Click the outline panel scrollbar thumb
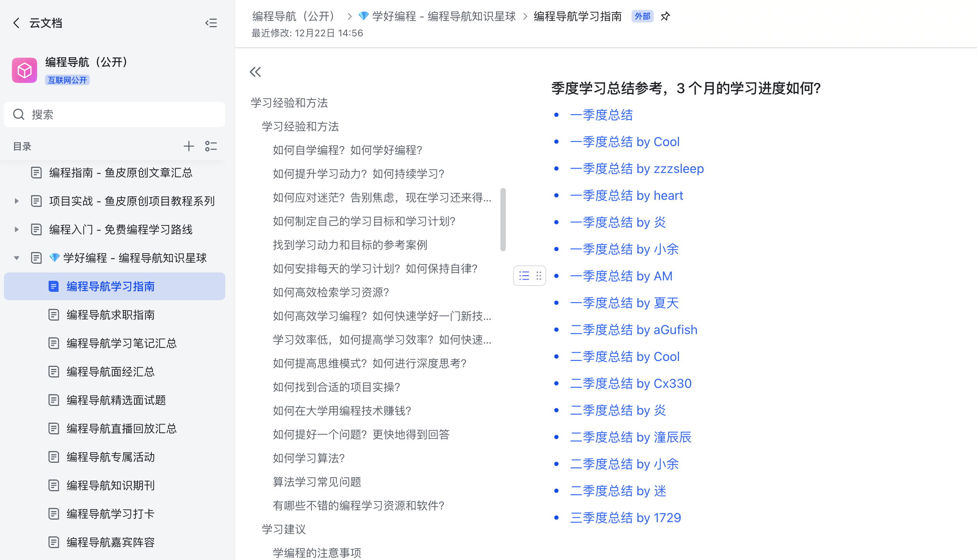Image resolution: width=977 pixels, height=560 pixels. [x=503, y=220]
